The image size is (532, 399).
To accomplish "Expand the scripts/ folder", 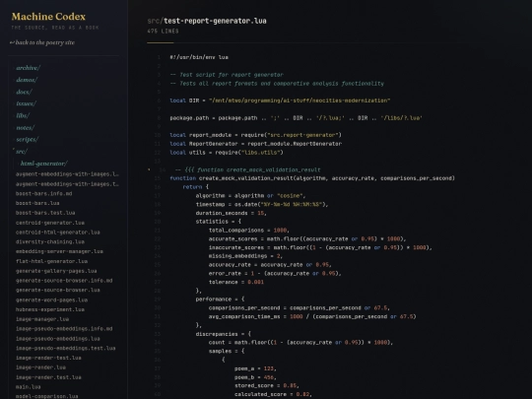I will (28, 140).
